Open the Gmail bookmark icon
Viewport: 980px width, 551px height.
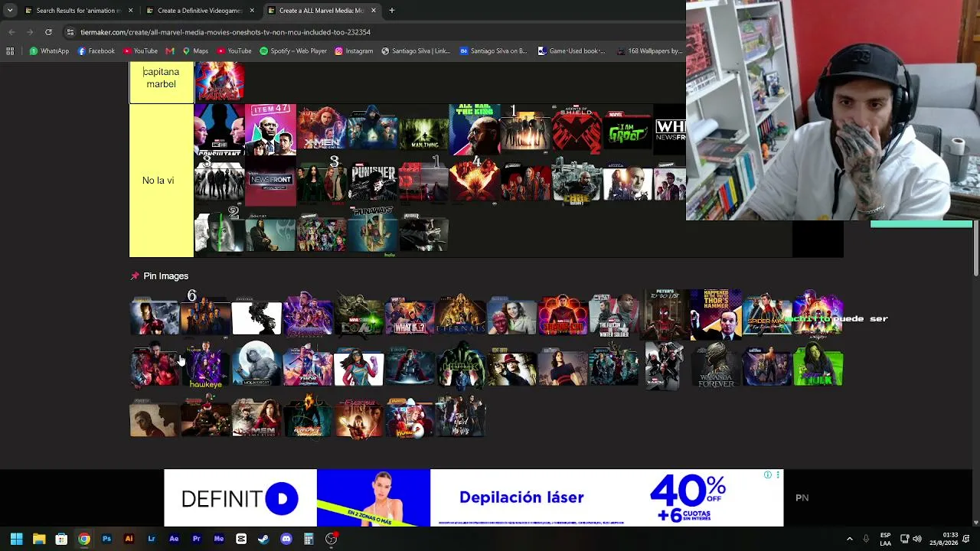tap(170, 51)
